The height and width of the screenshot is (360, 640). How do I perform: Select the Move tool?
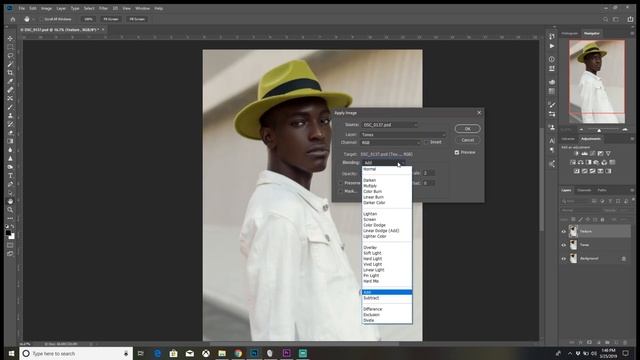pos(10,38)
